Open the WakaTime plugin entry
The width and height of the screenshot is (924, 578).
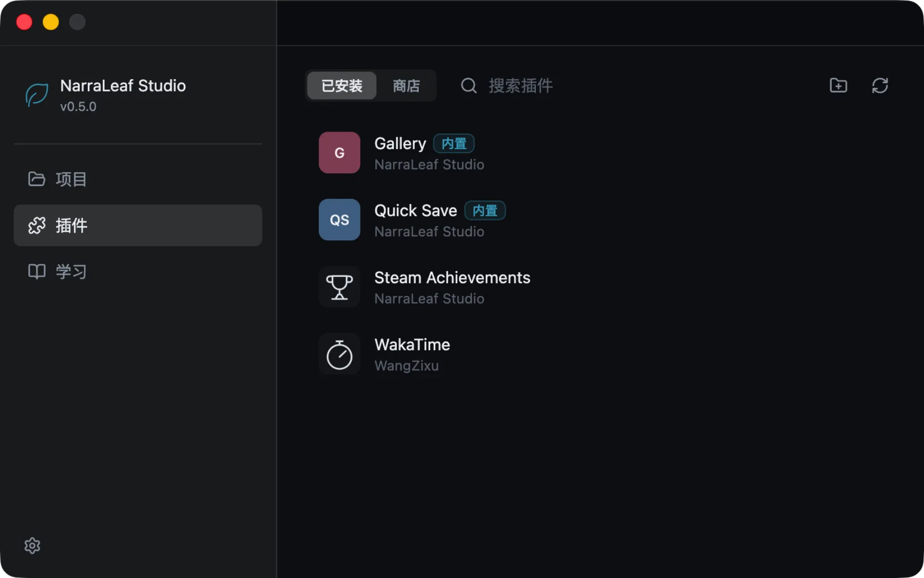(x=601, y=354)
